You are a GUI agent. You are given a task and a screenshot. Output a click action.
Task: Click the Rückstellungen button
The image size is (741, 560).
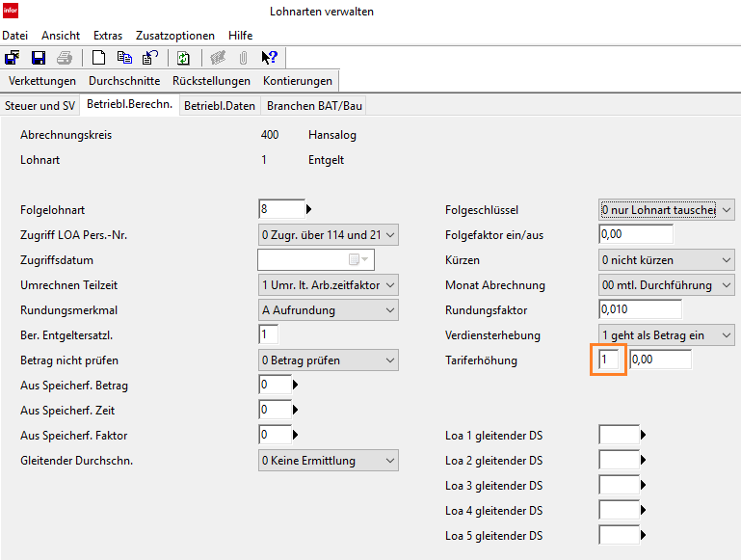(211, 81)
